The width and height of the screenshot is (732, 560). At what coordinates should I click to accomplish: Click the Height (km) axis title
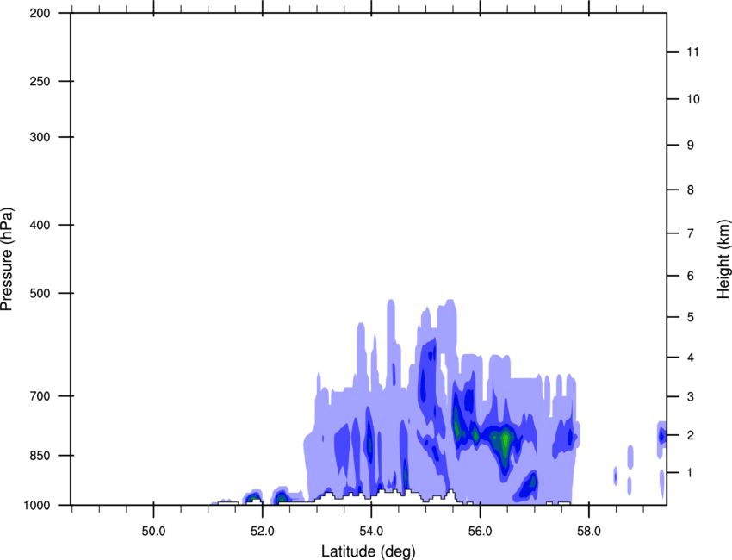point(723,258)
